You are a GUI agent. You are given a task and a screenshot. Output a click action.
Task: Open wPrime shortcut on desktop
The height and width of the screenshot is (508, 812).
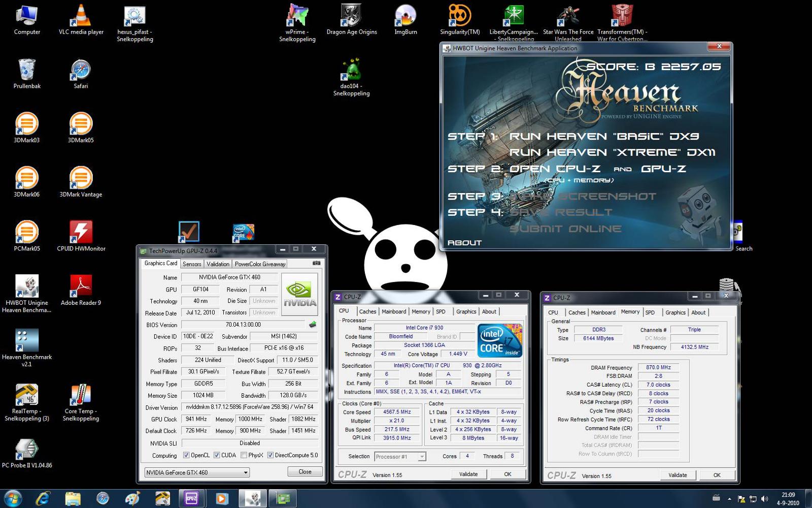[x=297, y=23]
